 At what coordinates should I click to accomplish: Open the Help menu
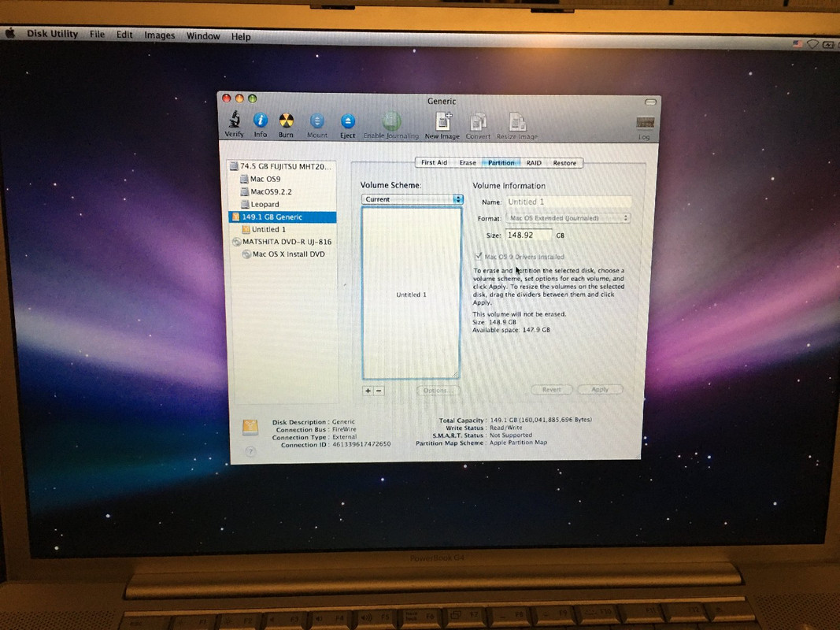241,36
